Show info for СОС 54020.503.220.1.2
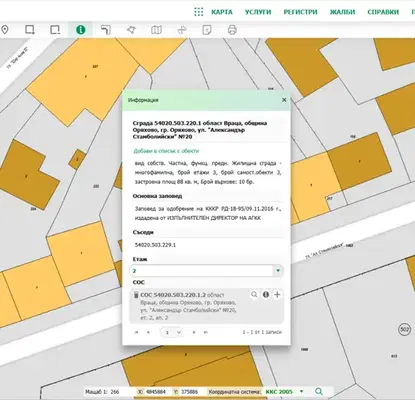This screenshot has width=415, height=400. click(266, 295)
